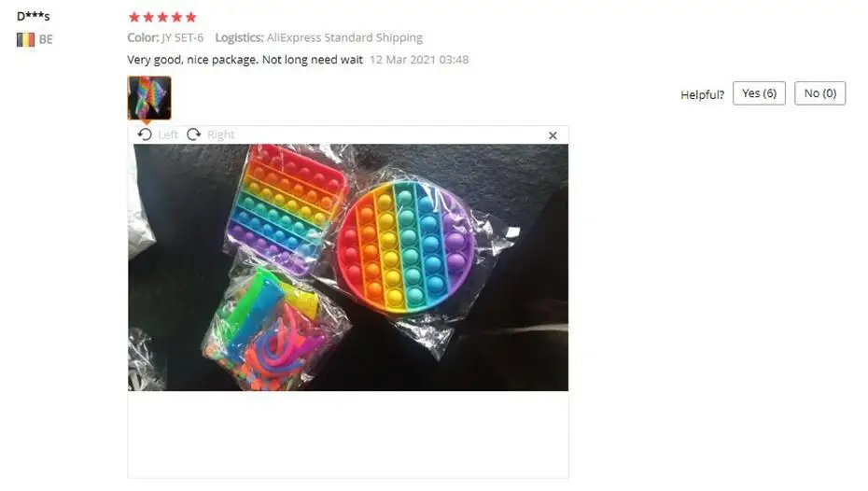The width and height of the screenshot is (868, 491).
Task: Click the 'JY SET-6' color text
Action: click(x=183, y=37)
